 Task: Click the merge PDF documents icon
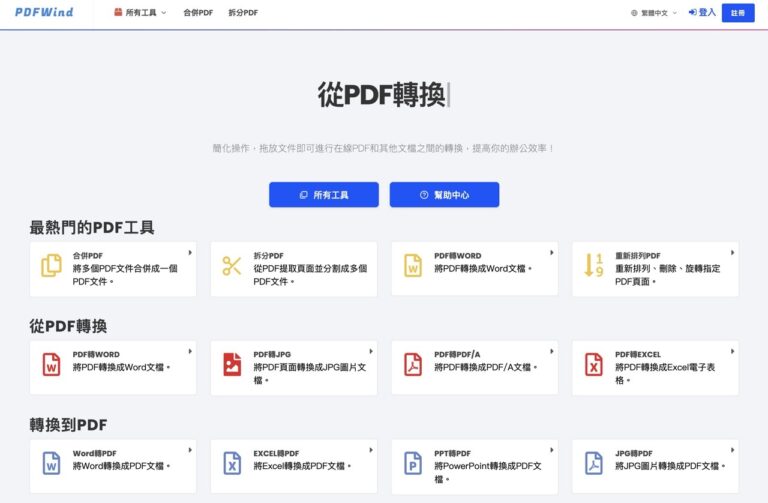coord(51,265)
